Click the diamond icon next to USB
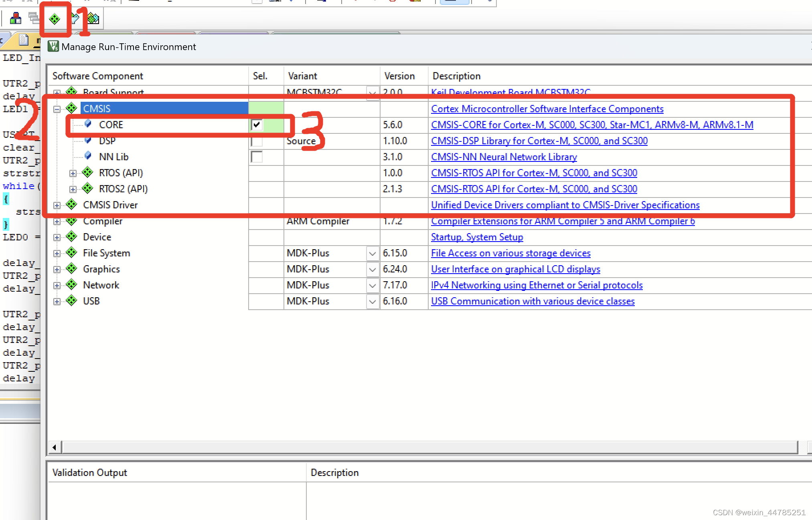 click(x=71, y=301)
